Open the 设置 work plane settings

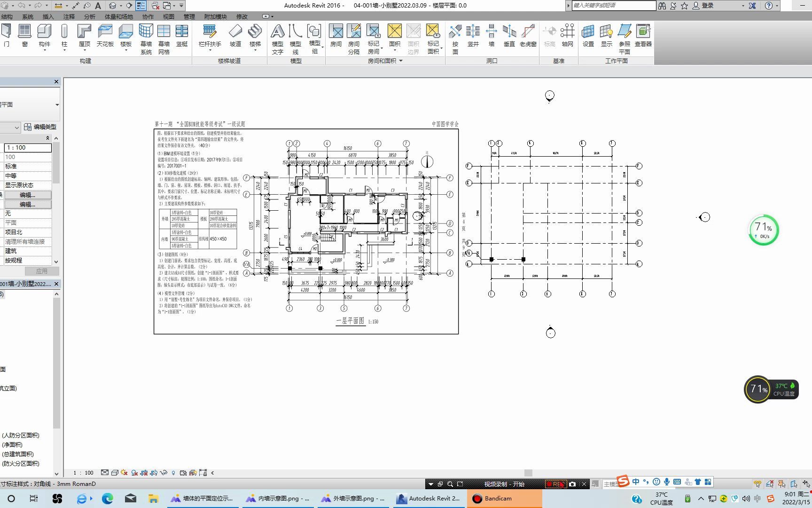point(588,36)
